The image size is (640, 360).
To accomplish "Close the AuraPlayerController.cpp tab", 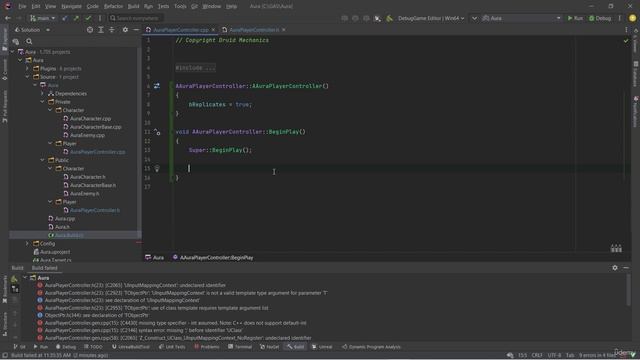I will point(213,30).
